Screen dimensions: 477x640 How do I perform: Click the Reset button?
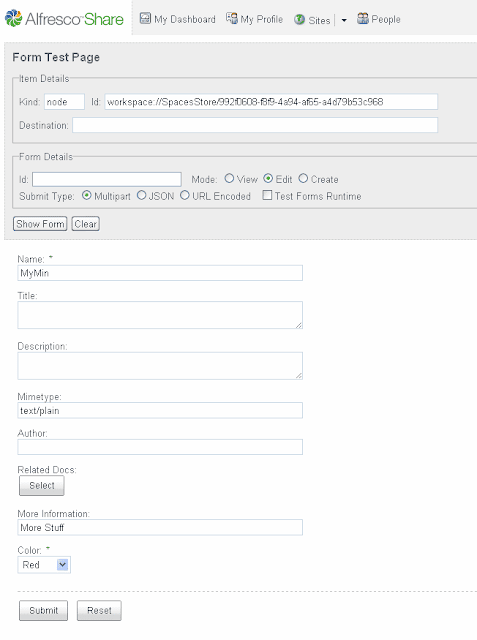click(x=99, y=610)
